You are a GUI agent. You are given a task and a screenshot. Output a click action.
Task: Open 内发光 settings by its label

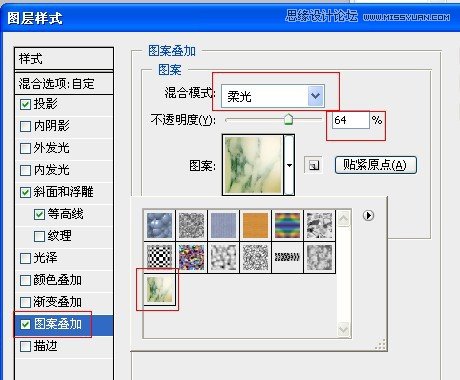click(52, 170)
